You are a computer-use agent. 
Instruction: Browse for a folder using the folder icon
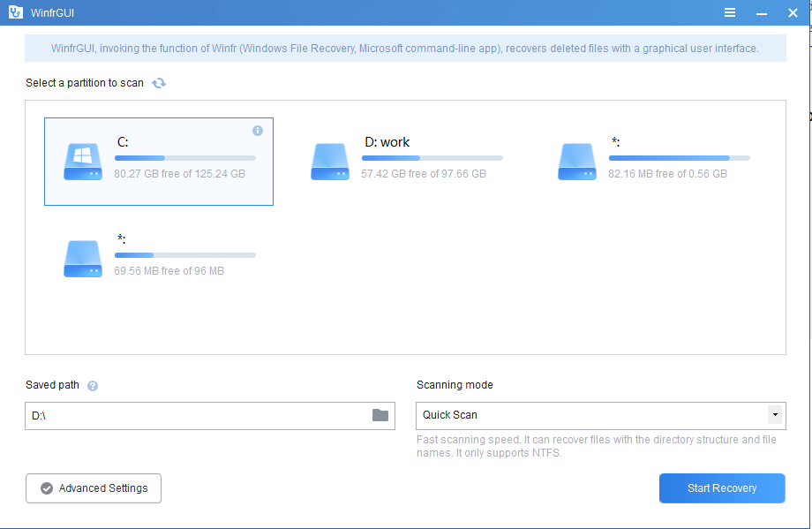pos(379,415)
